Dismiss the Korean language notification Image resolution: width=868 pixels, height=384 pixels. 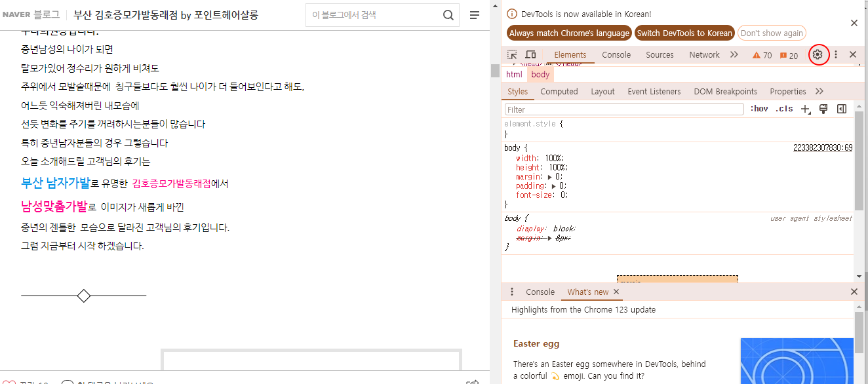tap(854, 23)
